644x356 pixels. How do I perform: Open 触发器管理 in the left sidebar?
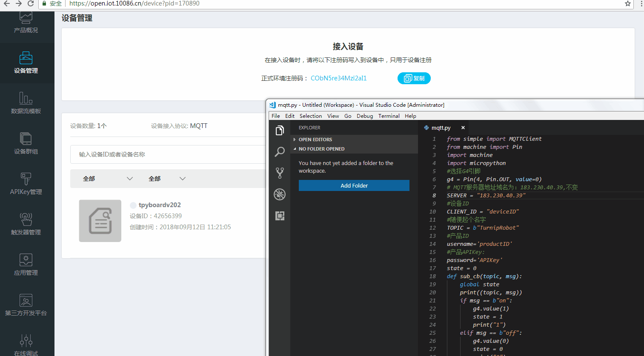(26, 225)
